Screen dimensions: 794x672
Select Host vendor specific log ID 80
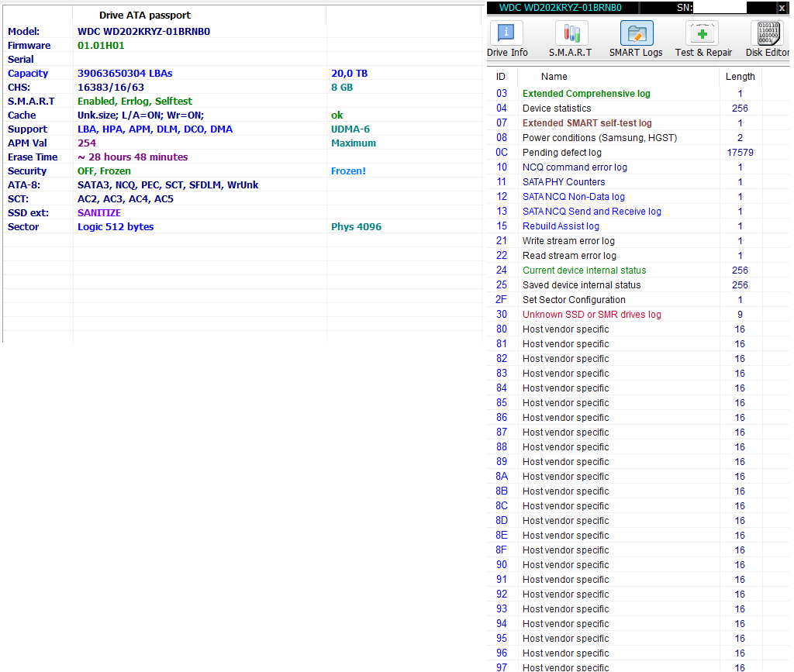coord(638,329)
